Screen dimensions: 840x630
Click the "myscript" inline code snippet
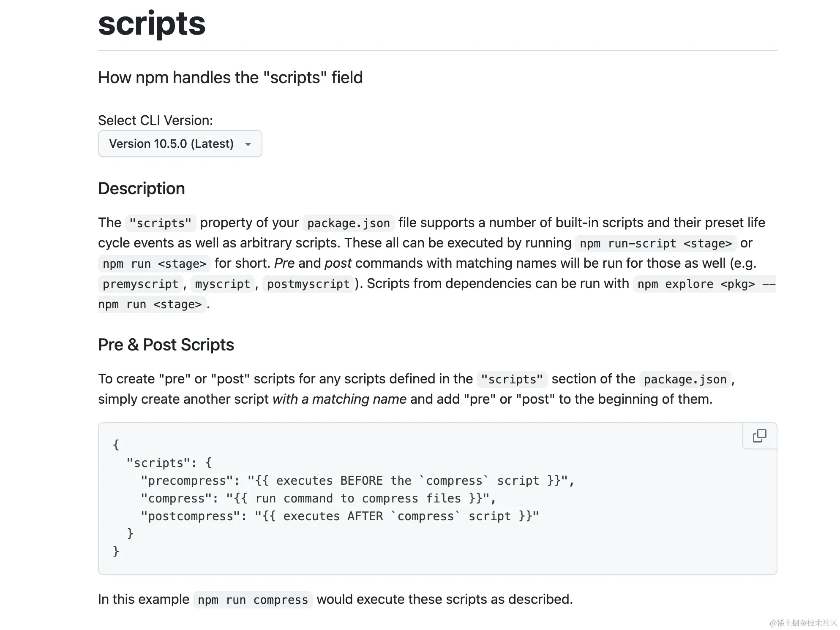click(223, 284)
